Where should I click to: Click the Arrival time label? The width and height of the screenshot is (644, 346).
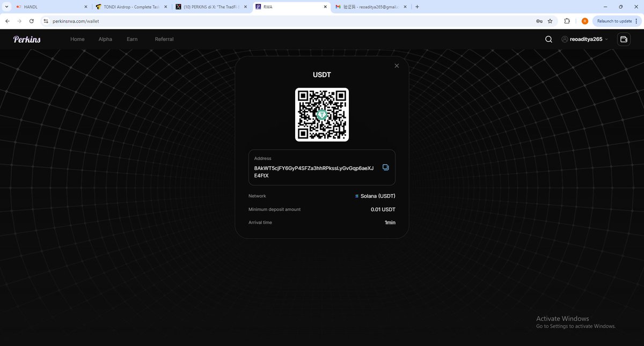[260, 222]
